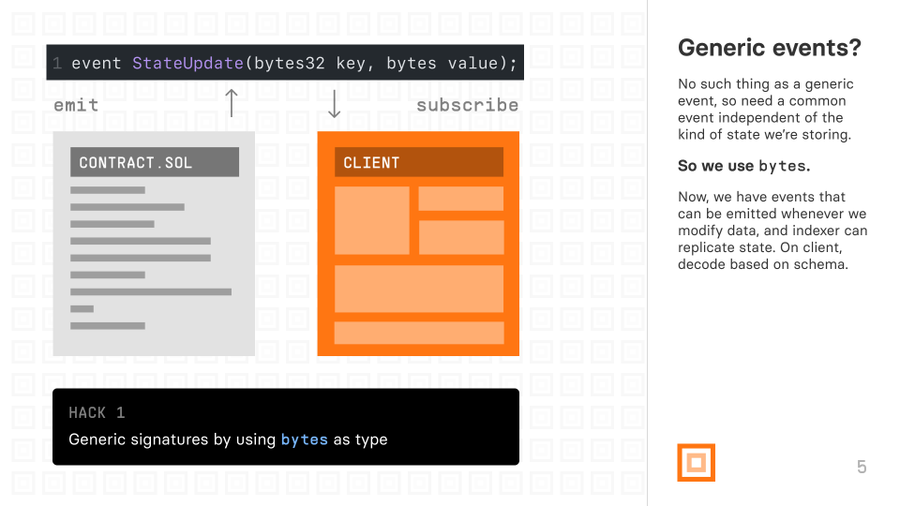This screenshot has width=900, height=506.
Task: Click slide page number 5
Action: pos(862,466)
